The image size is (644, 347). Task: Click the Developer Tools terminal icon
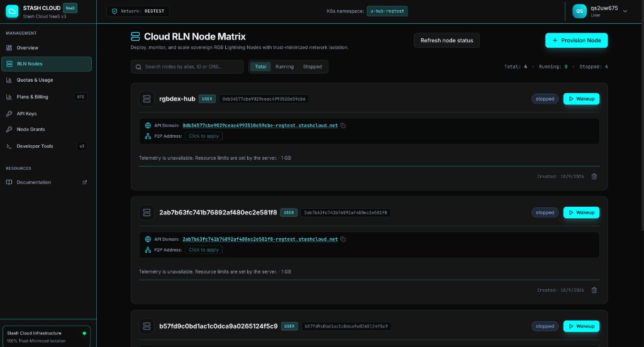tap(9, 146)
